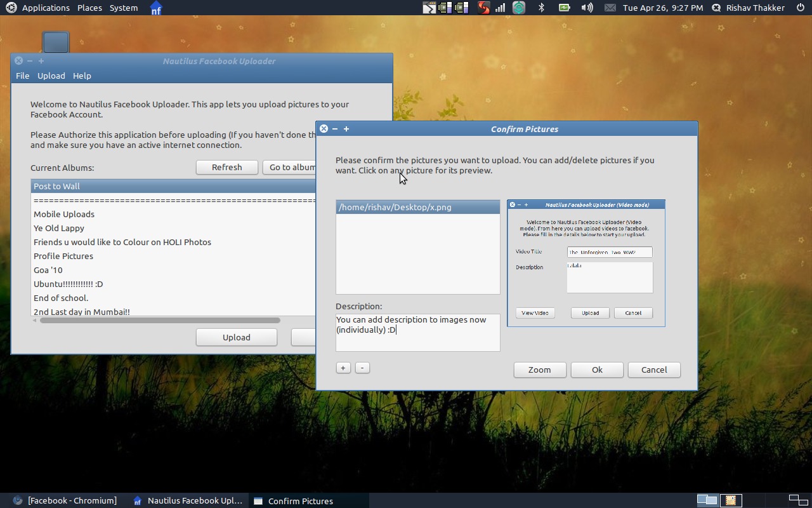Click the Go to album button
This screenshot has height=508, width=812.
tap(289, 167)
